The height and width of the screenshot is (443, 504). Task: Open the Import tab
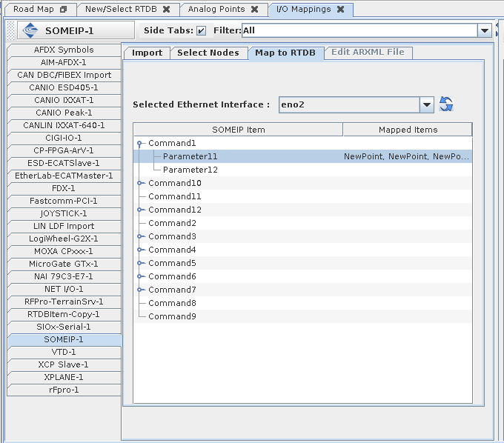click(147, 53)
